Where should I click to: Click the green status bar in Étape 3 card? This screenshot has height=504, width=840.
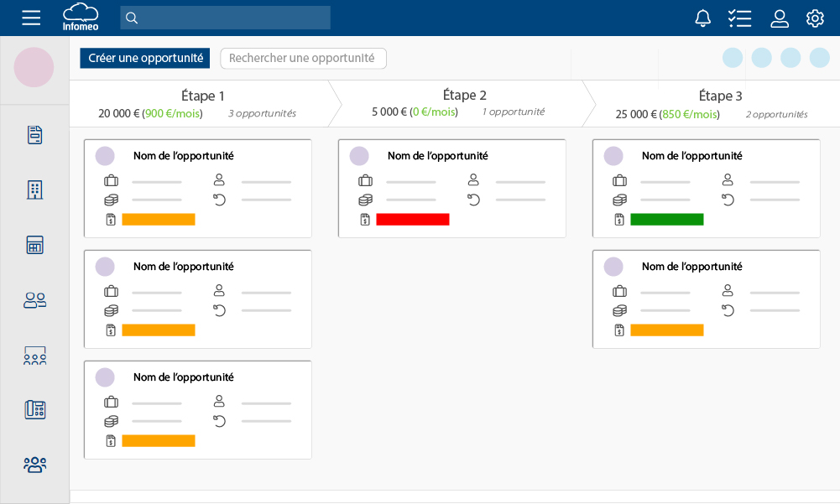[667, 220]
